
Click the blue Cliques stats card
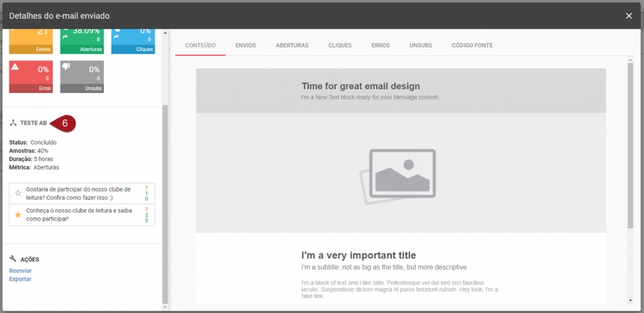pyautogui.click(x=133, y=42)
